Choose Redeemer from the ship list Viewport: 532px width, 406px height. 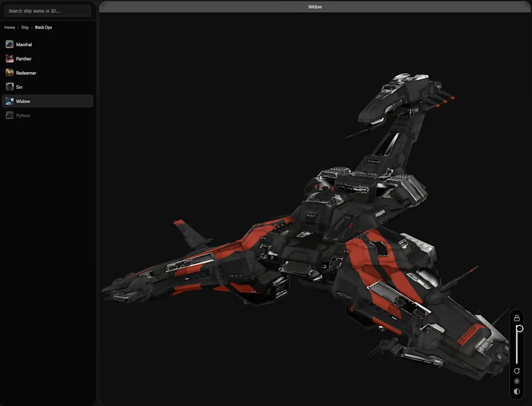coord(48,73)
